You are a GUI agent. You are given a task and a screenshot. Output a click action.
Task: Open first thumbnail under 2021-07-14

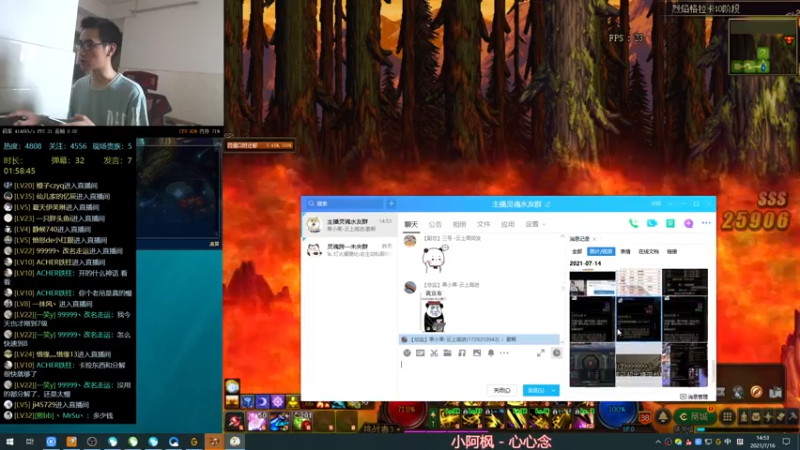click(x=592, y=283)
